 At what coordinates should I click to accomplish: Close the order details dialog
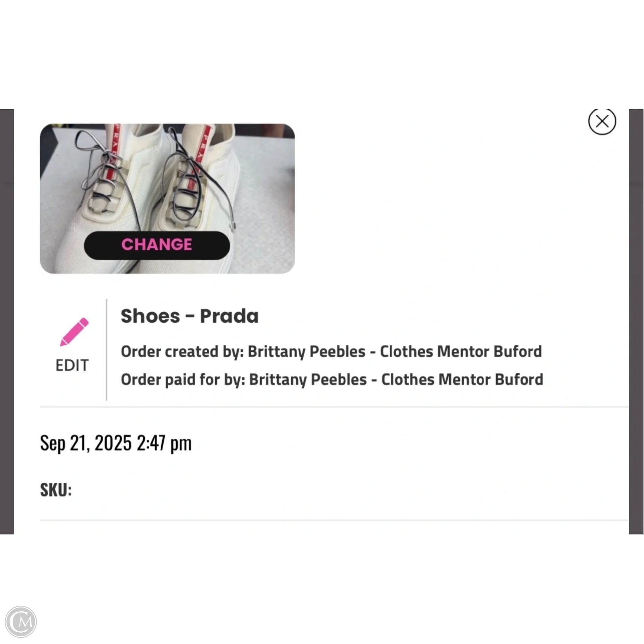[602, 121]
